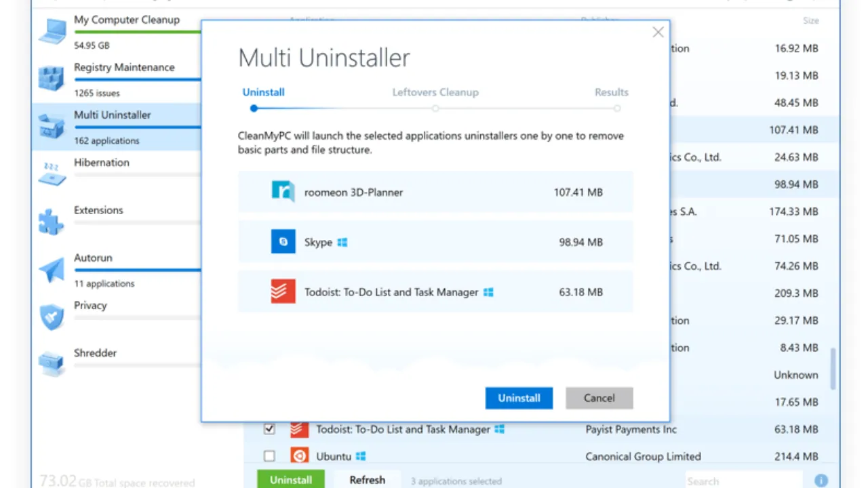Click the roomeon 3D-Planner app icon
The image size is (868, 488).
coord(283,192)
